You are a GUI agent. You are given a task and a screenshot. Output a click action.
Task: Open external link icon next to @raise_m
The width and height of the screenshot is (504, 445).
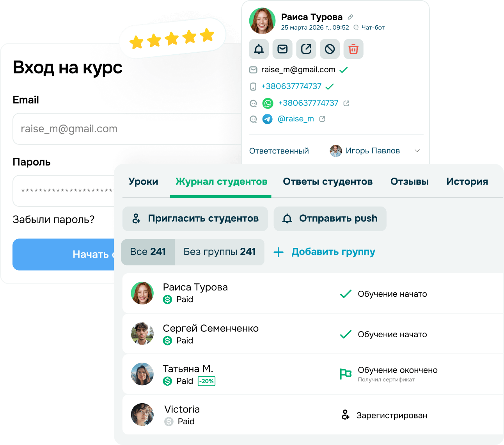[x=322, y=119]
